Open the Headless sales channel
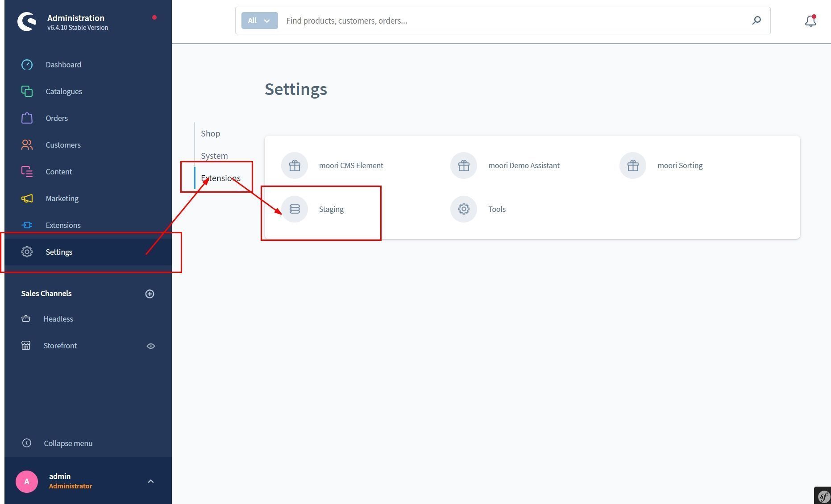Viewport: 831px width, 504px height. [x=58, y=319]
